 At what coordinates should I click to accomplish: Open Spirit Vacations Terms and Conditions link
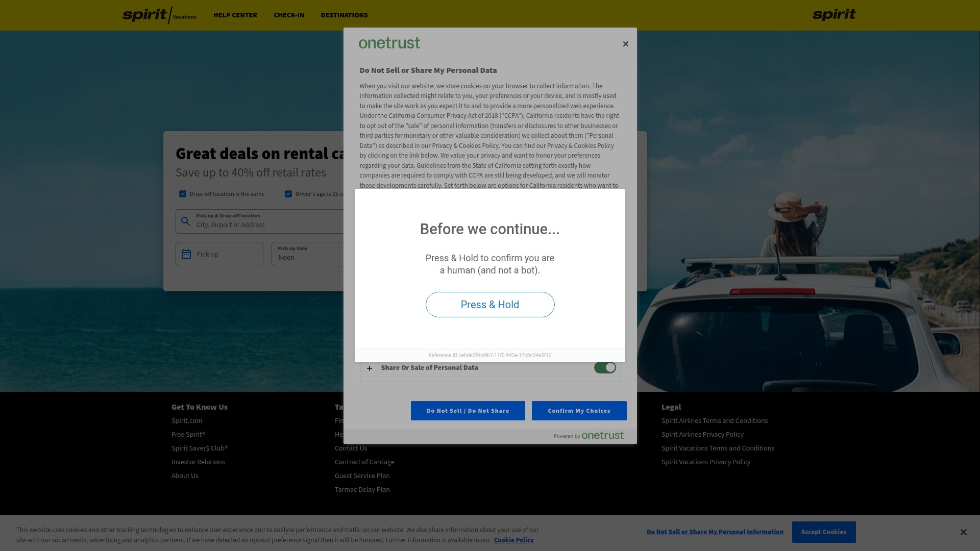click(x=718, y=448)
